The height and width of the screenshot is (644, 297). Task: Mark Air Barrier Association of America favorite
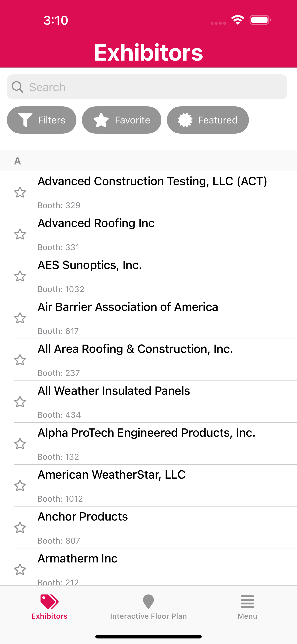click(20, 318)
